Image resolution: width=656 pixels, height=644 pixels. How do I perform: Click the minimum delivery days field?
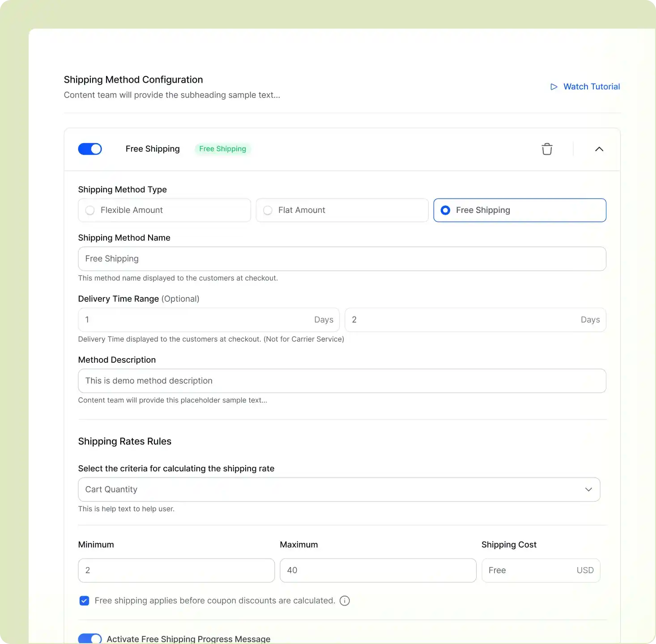[x=197, y=320]
